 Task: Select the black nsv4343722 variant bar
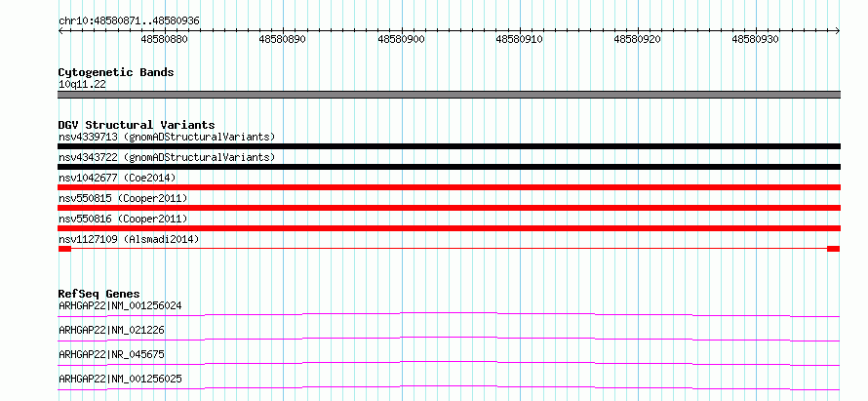click(x=449, y=167)
